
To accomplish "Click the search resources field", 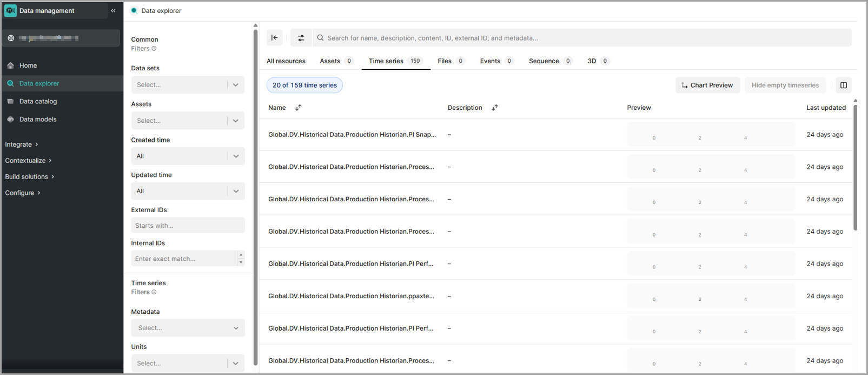I will coord(582,38).
